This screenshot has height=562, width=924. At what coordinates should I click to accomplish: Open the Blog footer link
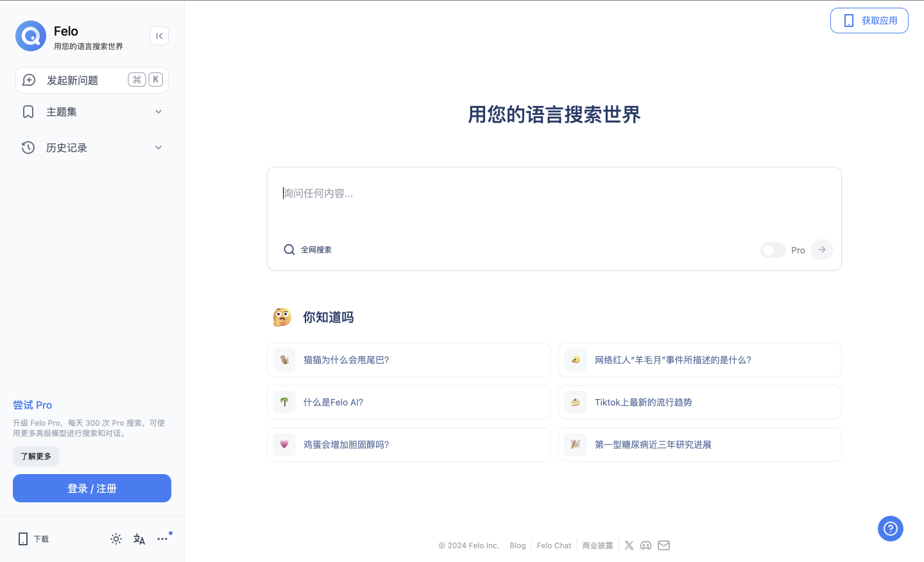[518, 545]
